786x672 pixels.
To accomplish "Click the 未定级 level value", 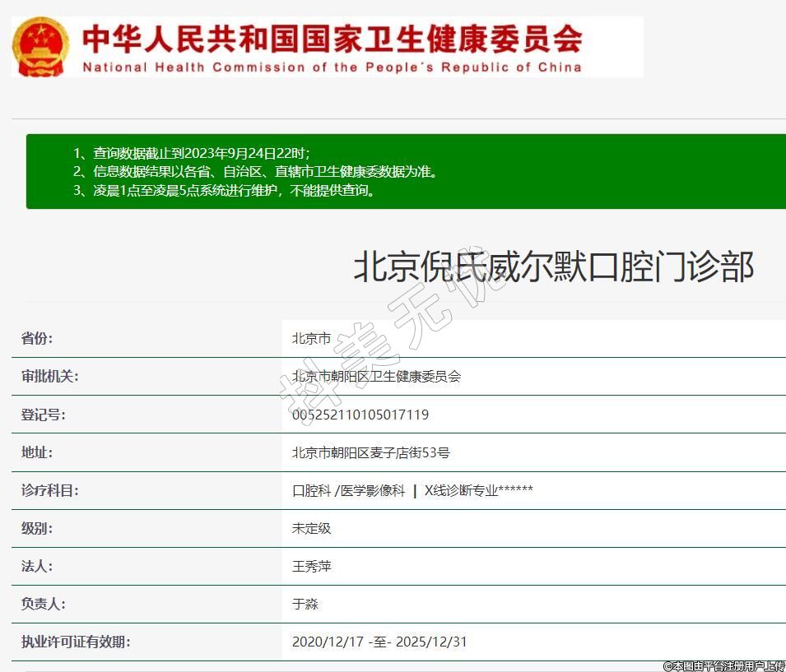I will click(x=311, y=528).
